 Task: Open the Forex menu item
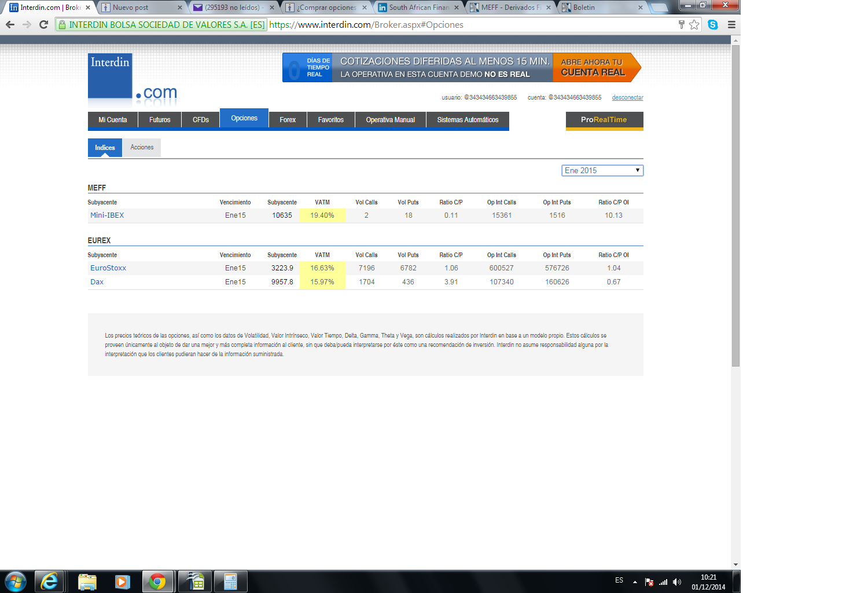pos(288,120)
